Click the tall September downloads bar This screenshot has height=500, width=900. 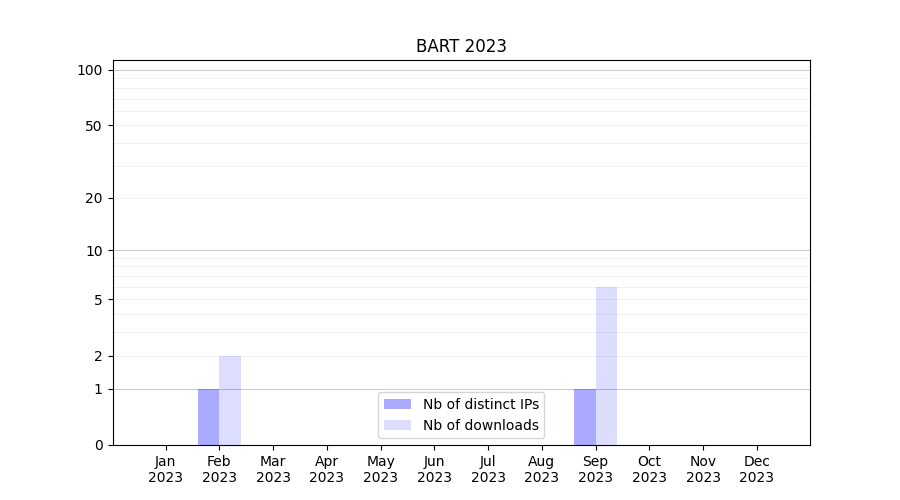[x=606, y=365]
